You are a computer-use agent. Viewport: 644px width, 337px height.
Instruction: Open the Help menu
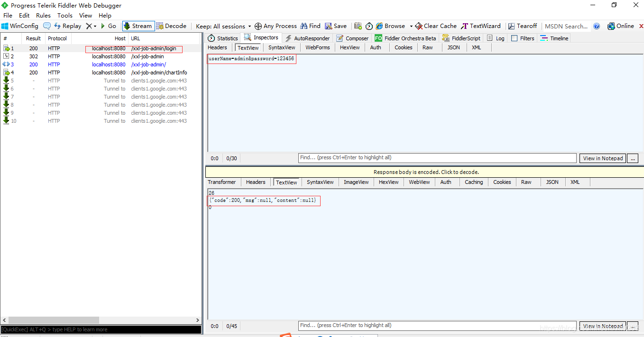point(105,15)
